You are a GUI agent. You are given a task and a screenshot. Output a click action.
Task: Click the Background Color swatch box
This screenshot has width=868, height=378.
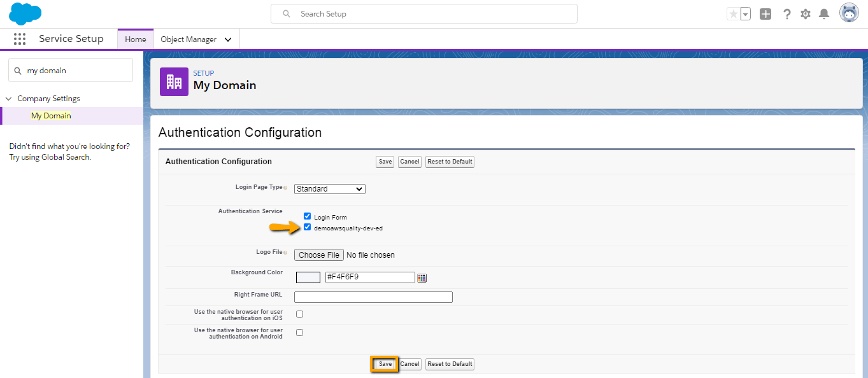coord(308,277)
